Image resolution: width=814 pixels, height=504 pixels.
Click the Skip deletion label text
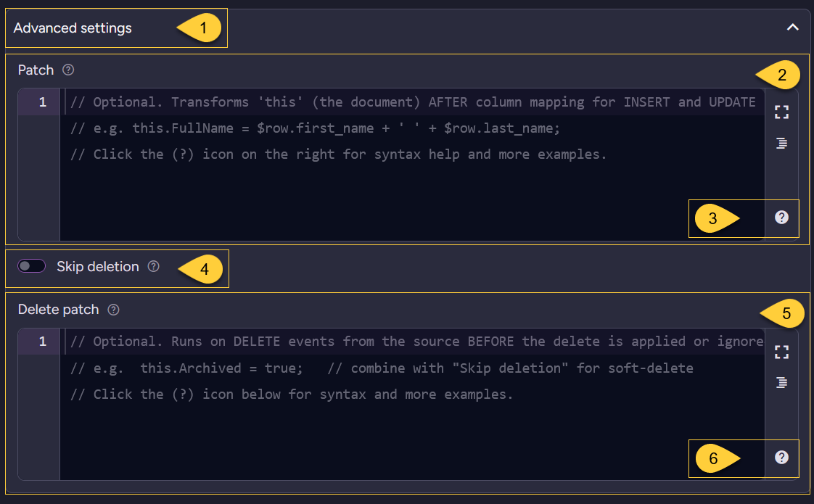[x=98, y=266]
